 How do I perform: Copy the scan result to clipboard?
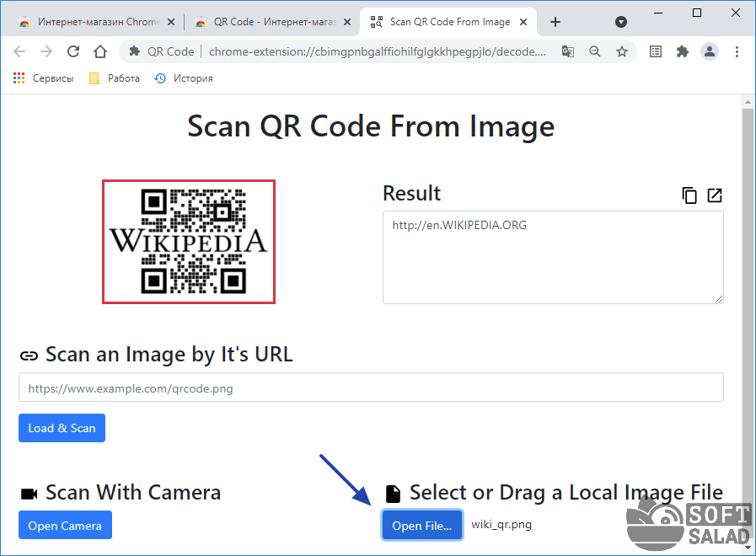coord(689,195)
